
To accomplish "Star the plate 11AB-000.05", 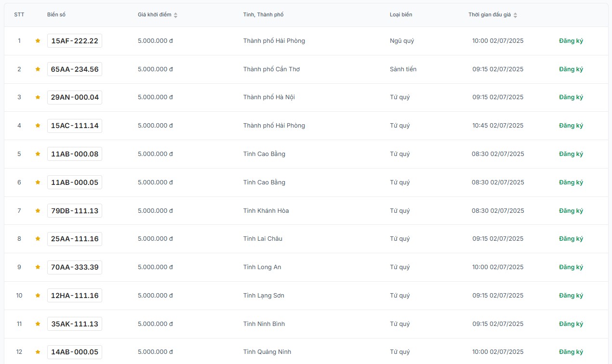I will coord(38,182).
